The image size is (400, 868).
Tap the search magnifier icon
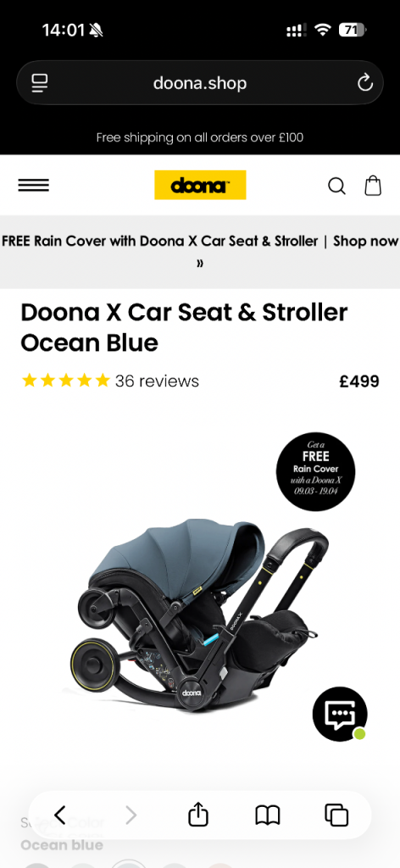pyautogui.click(x=336, y=186)
